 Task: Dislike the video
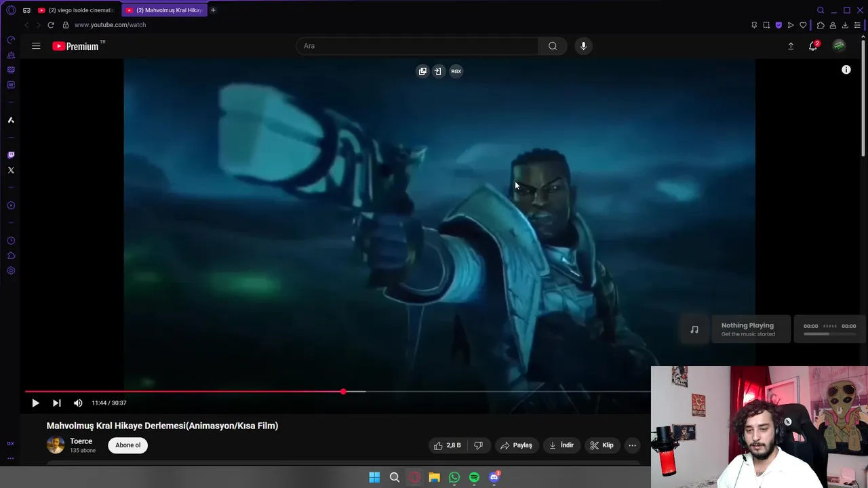(x=478, y=445)
